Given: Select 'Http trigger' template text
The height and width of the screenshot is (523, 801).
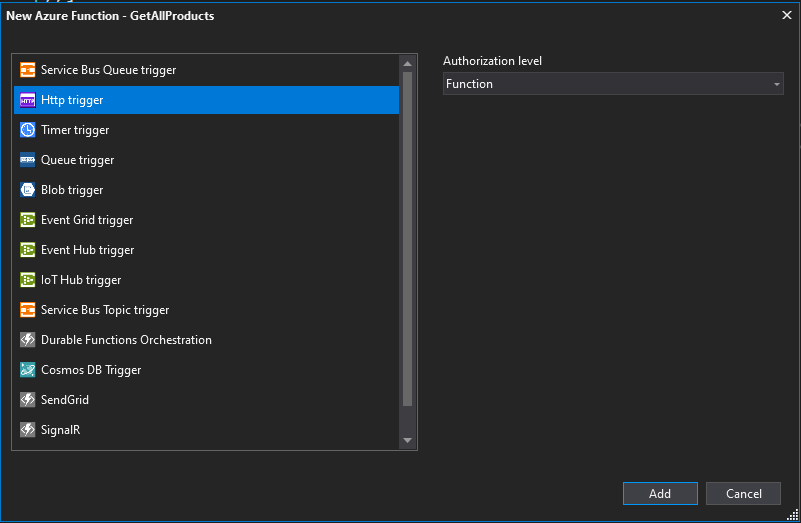Looking at the screenshot, I should tap(72, 100).
